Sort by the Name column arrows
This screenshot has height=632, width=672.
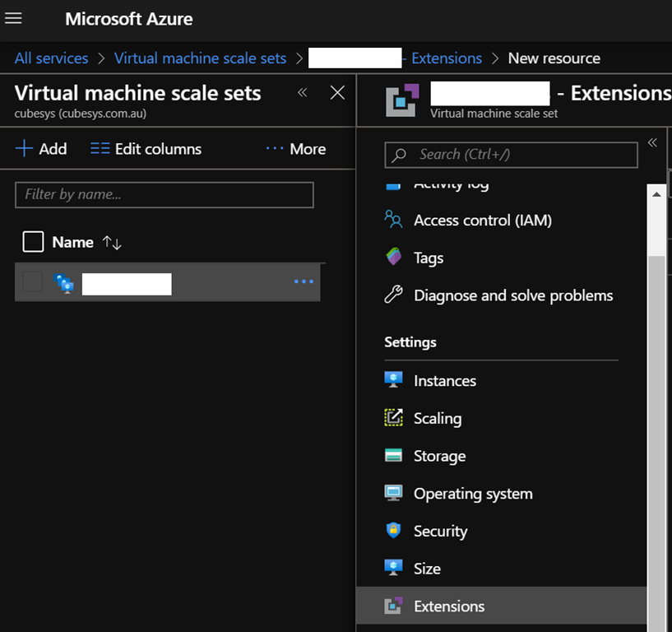112,243
